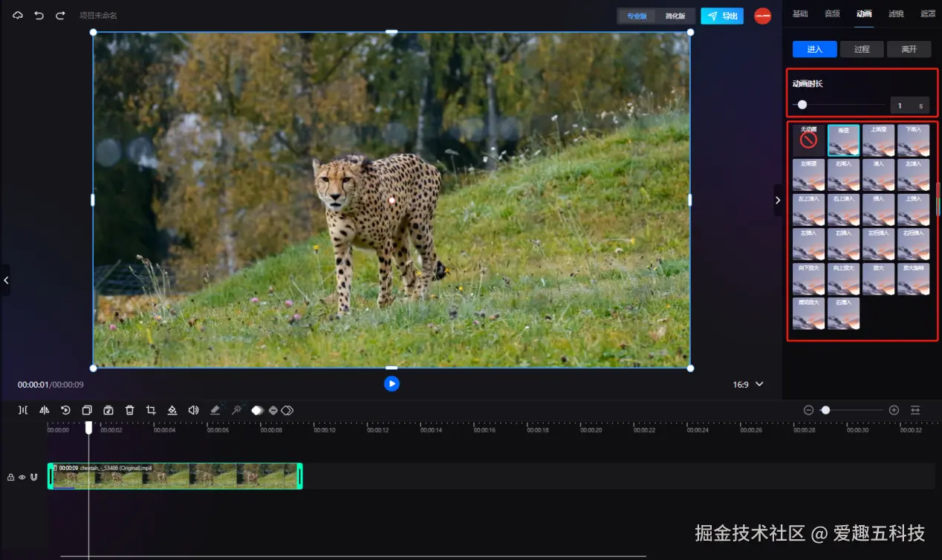
Task: Click the paint bucket fill icon
Action: [172, 410]
